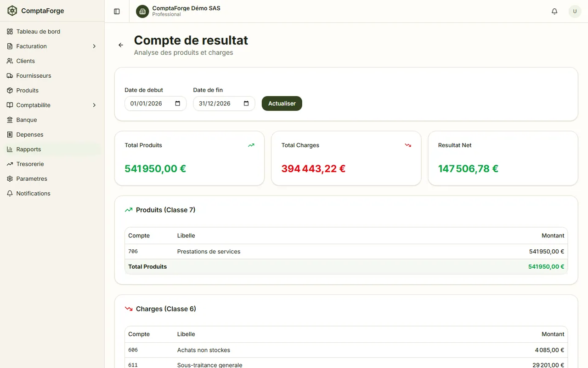Click the Total Produits amount 541 950,00 € in its card

tap(155, 169)
